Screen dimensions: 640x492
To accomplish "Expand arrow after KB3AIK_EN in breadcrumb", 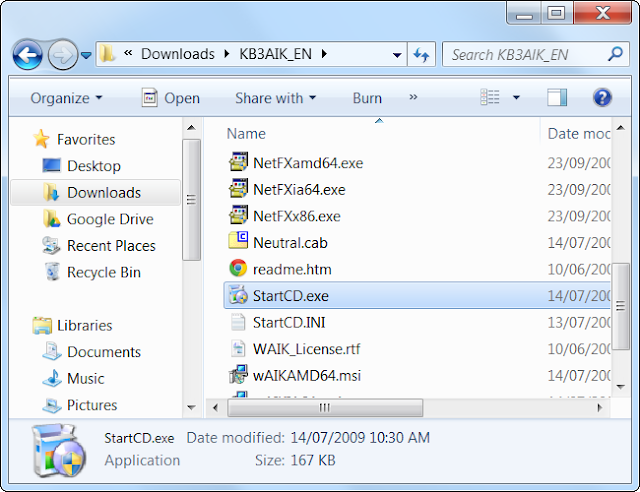I will pyautogui.click(x=324, y=54).
